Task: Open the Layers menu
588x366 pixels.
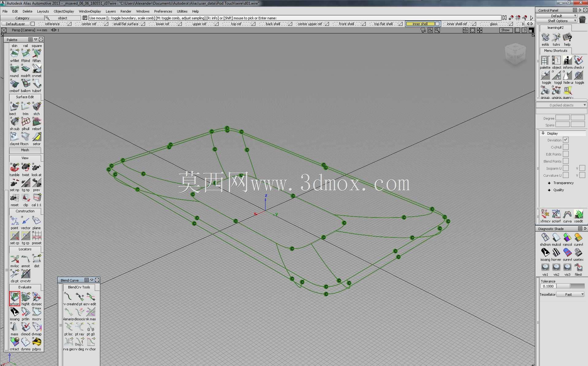Action: (111, 11)
